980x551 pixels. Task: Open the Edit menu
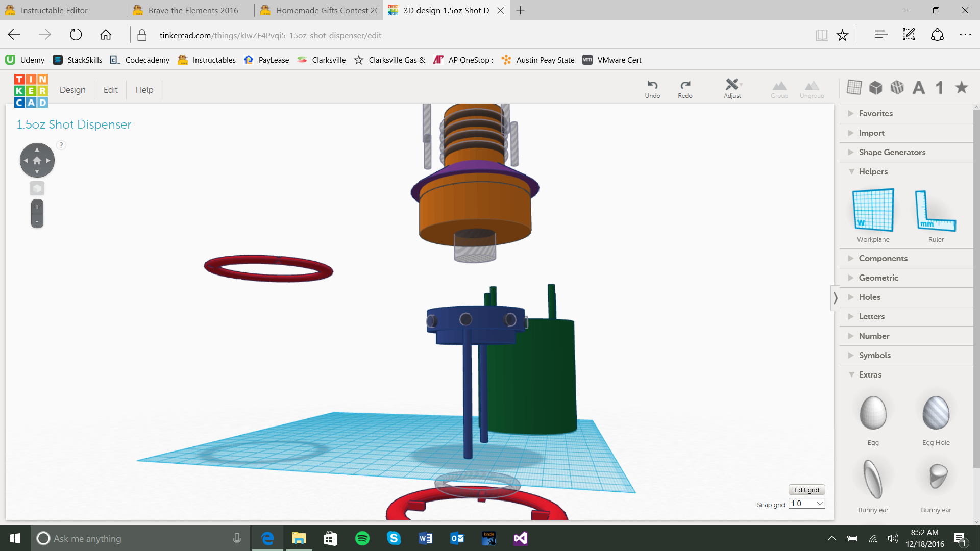tap(110, 90)
